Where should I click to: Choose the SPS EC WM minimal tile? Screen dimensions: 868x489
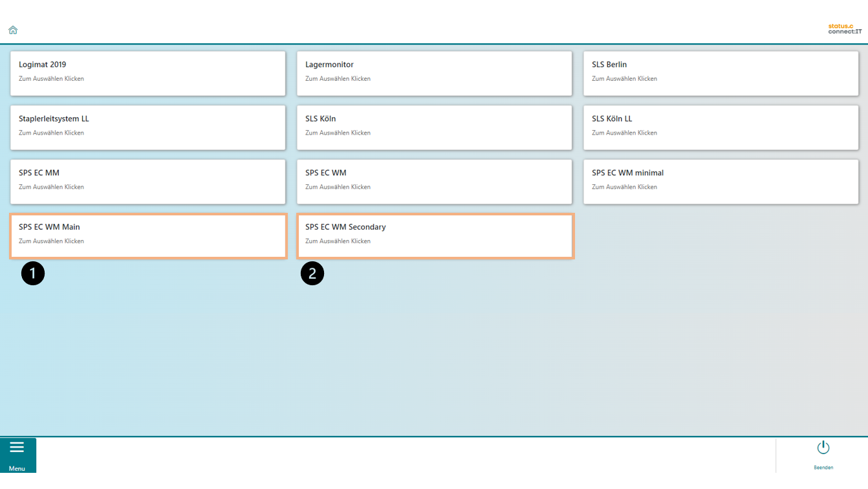pos(721,182)
